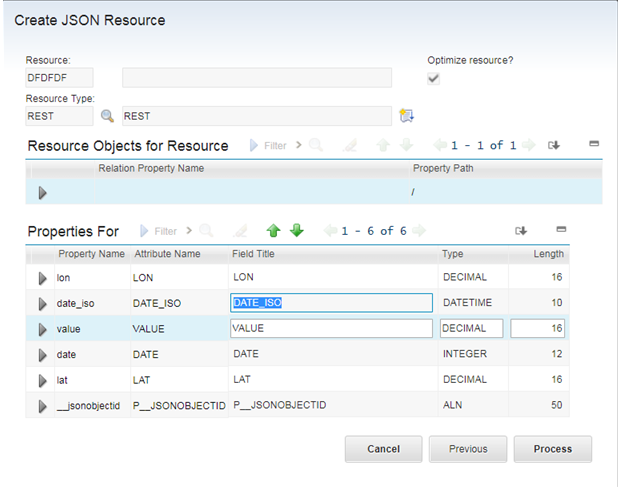Click the DFDFDF Resource name field
The width and height of the screenshot is (618, 487).
click(x=59, y=78)
